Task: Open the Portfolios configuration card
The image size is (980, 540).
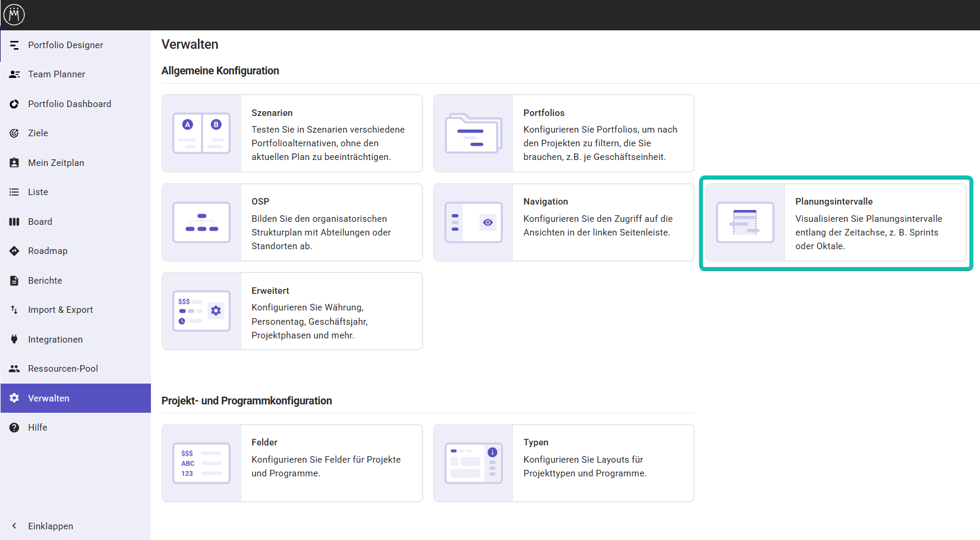Action: pos(563,134)
